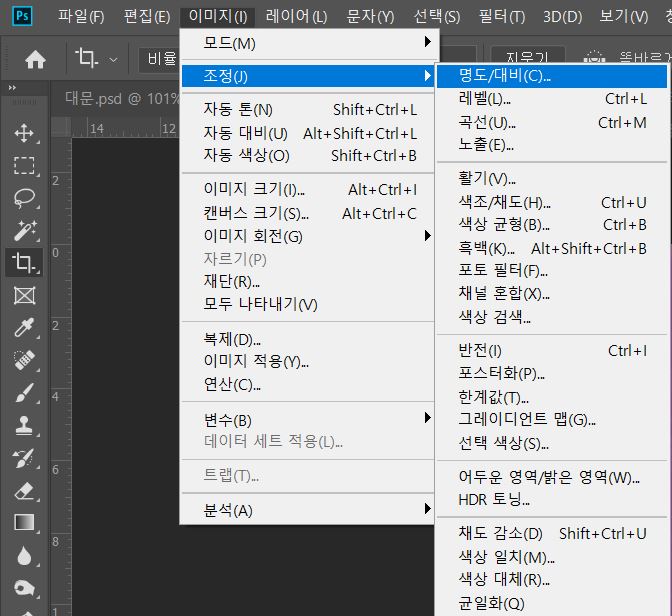Viewport: 672px width, 616px height.
Task: Choose 활기(V)... adjustment
Action: (552, 178)
